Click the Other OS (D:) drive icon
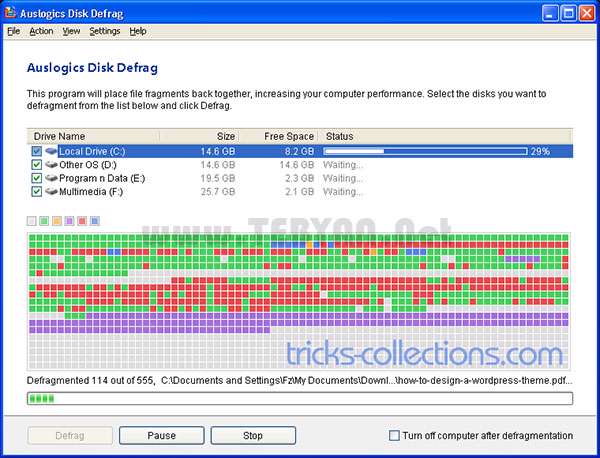Image resolution: width=600 pixels, height=458 pixels. tap(51, 165)
